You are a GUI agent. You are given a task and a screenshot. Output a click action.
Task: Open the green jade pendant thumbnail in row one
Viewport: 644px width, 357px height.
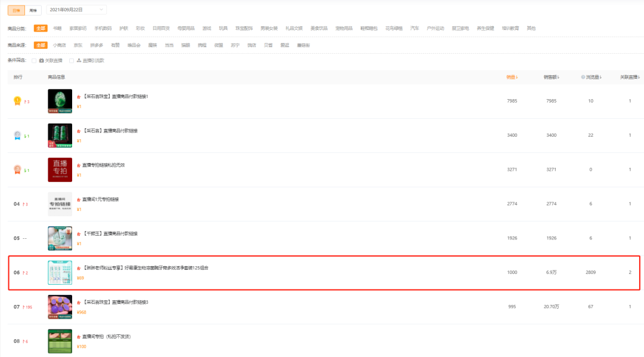60,101
